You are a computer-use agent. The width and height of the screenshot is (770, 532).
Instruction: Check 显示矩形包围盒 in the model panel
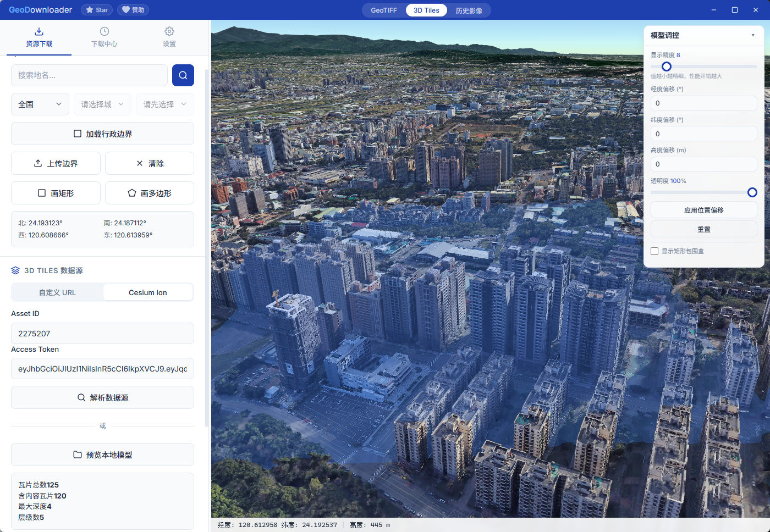pyautogui.click(x=654, y=251)
